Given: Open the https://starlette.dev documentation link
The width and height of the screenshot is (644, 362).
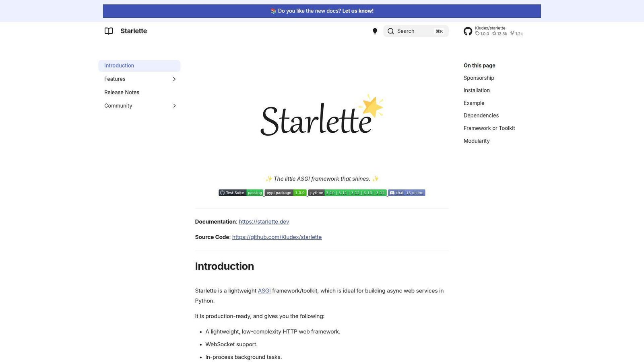Looking at the screenshot, I should [264, 222].
